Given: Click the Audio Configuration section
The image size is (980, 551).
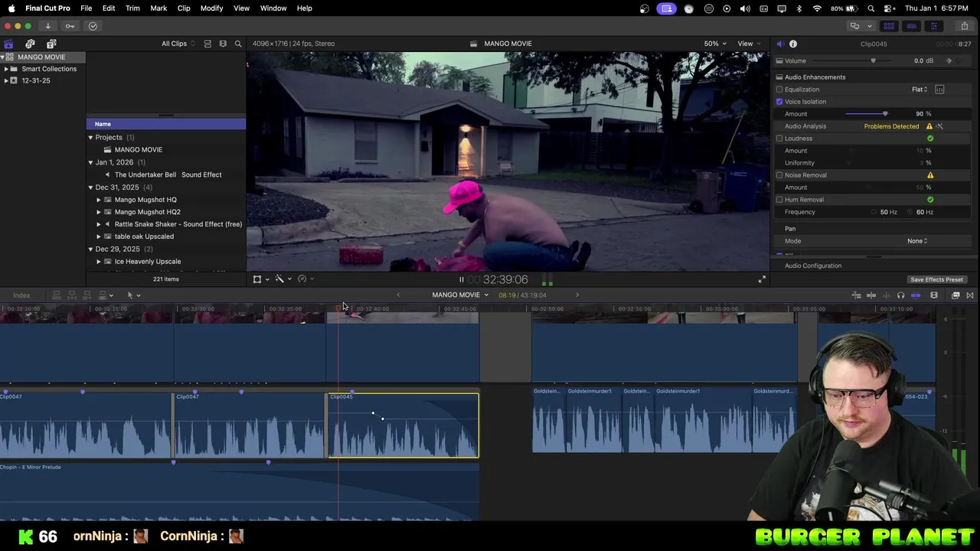Looking at the screenshot, I should (x=813, y=266).
